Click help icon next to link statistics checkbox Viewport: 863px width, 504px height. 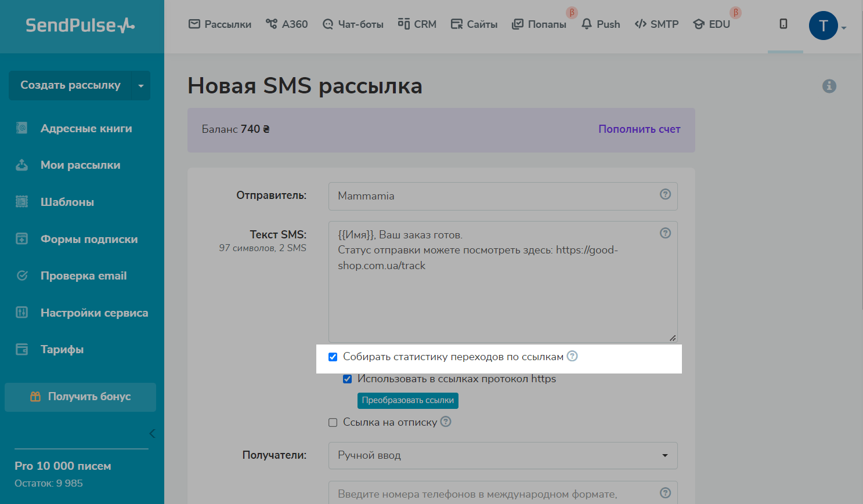point(572,356)
